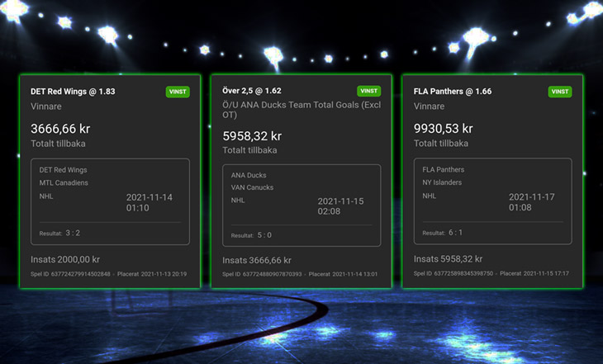Click the VINST badge on DET Red Wings card
This screenshot has width=603, height=364.
[178, 92]
